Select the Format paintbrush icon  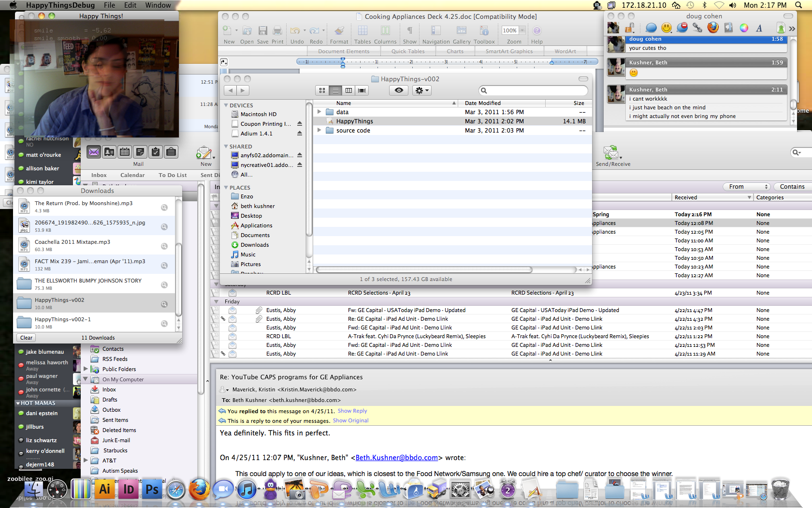(x=339, y=30)
